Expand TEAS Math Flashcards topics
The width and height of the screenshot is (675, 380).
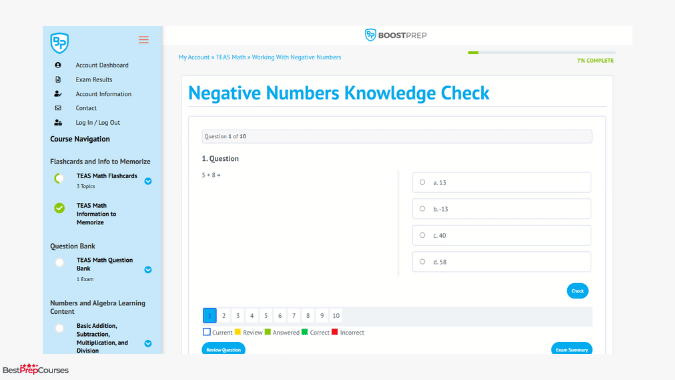click(x=148, y=181)
